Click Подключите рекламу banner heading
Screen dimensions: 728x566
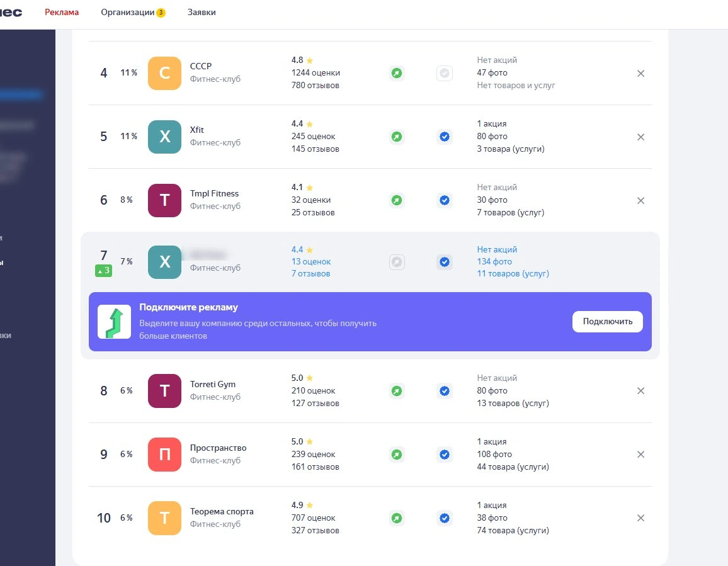pyautogui.click(x=188, y=307)
